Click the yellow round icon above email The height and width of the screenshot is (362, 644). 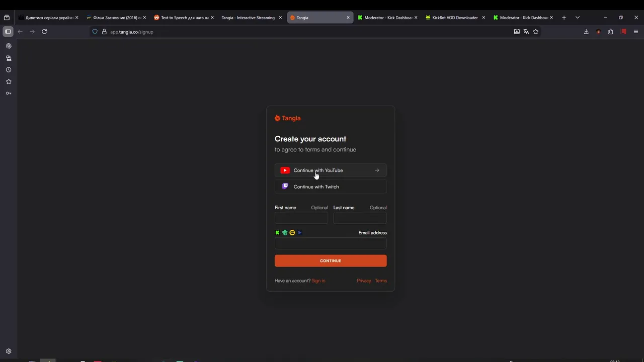click(x=292, y=233)
